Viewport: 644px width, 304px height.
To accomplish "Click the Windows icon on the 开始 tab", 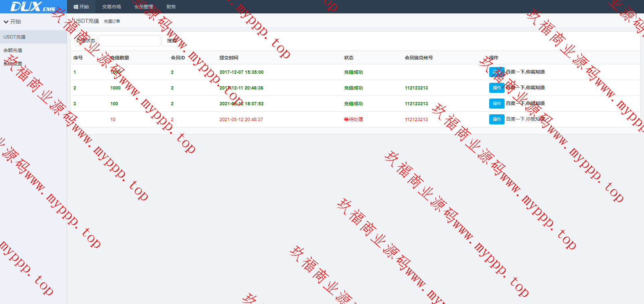I will [76, 7].
